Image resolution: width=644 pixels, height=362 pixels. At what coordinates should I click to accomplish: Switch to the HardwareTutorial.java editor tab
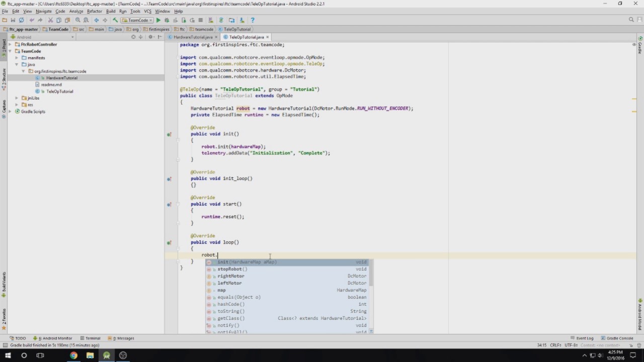(193, 37)
